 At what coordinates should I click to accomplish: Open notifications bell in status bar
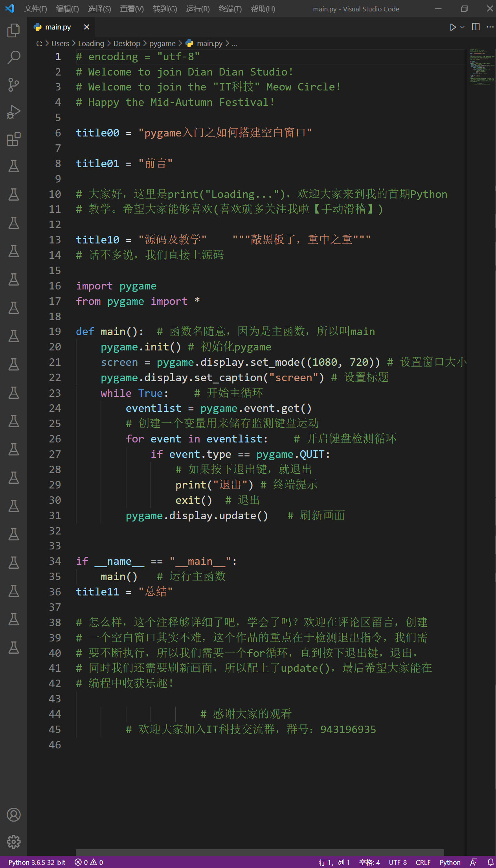tap(490, 862)
